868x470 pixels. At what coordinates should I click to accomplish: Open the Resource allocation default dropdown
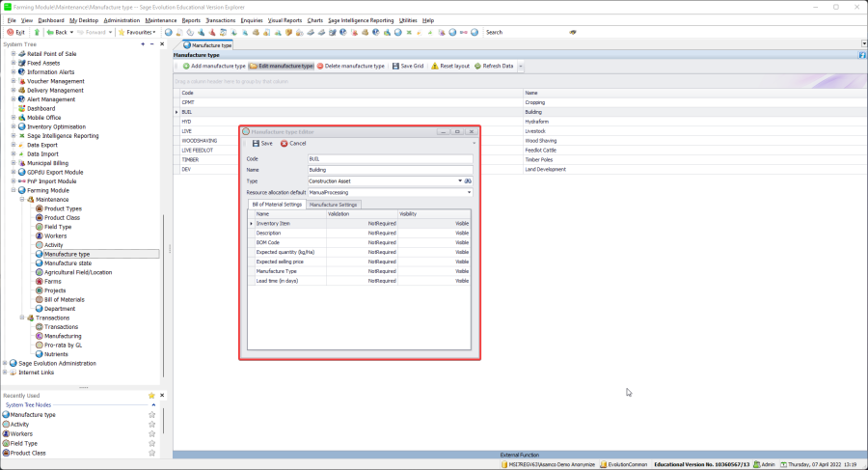(x=469, y=192)
